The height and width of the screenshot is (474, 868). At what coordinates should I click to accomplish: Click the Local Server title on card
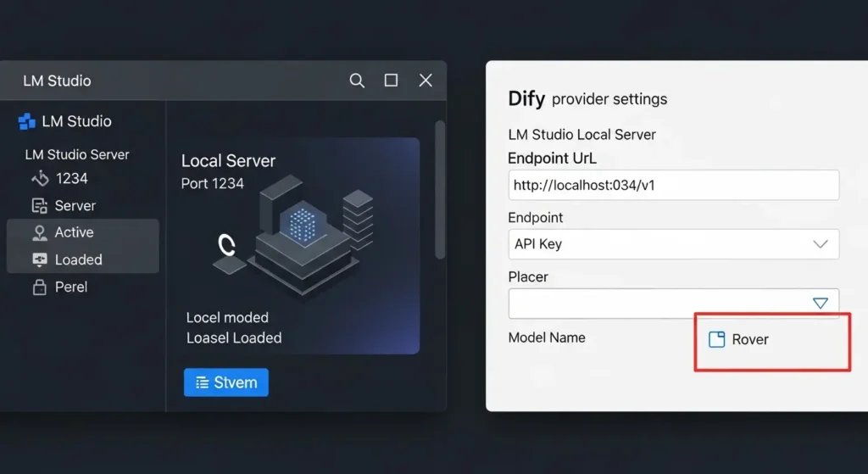228,160
